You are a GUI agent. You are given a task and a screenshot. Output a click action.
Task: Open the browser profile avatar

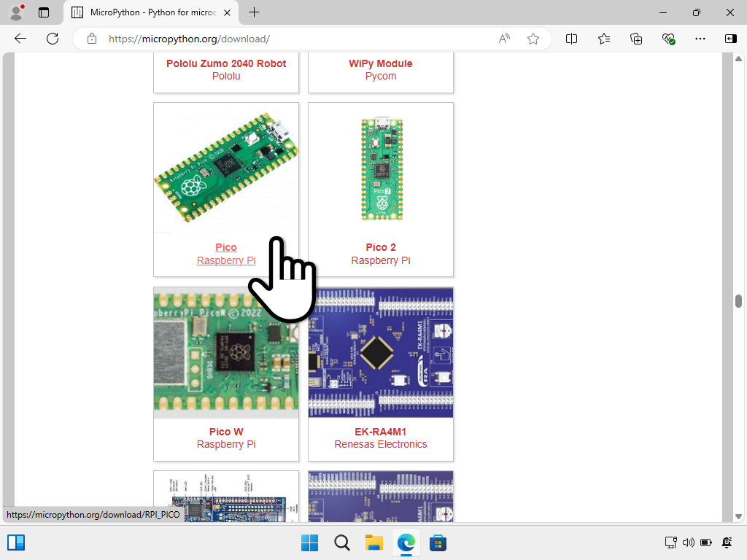[x=17, y=12]
